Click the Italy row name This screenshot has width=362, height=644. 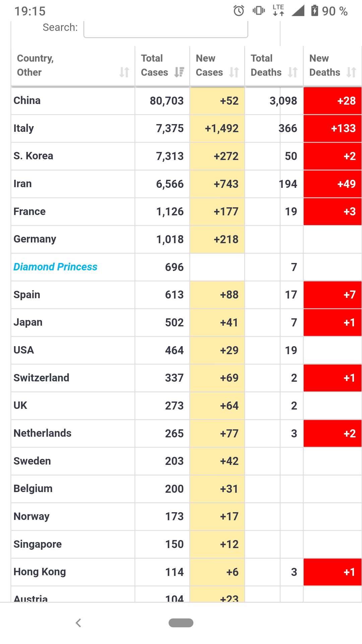[24, 128]
